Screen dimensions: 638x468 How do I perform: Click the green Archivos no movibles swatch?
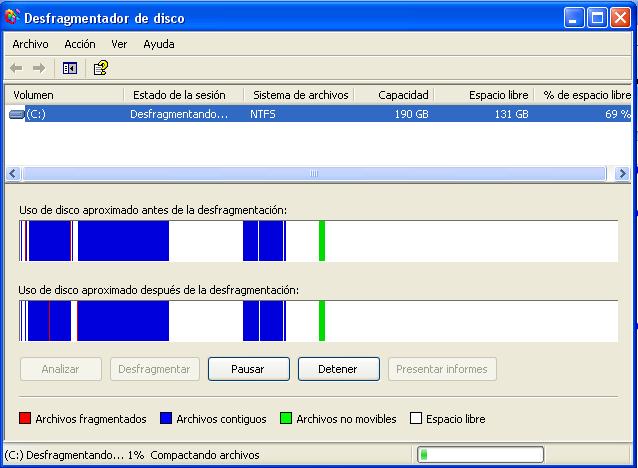pos(286,418)
